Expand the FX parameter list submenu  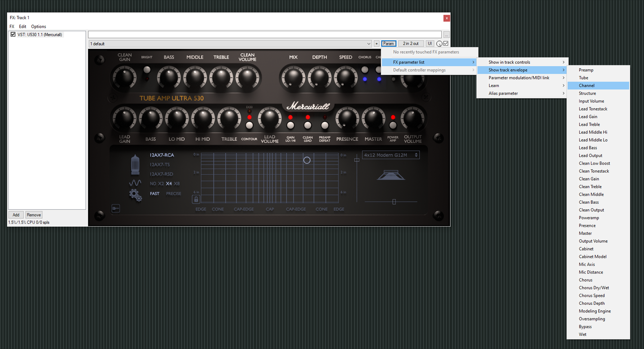429,62
